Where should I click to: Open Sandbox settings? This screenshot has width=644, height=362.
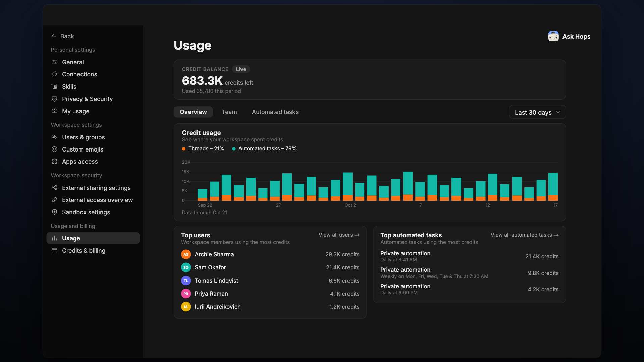coord(93,212)
